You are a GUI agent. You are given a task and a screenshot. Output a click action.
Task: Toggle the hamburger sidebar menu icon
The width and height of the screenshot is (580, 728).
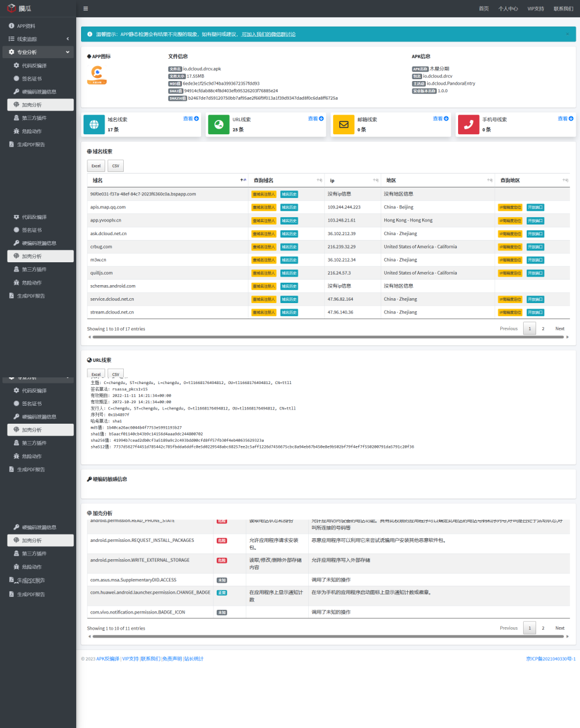(85, 9)
